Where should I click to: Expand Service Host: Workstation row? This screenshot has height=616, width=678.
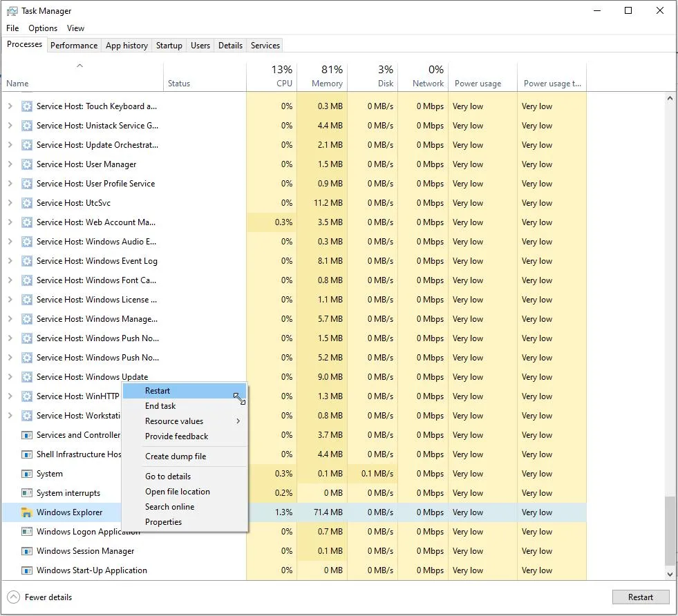click(x=10, y=416)
